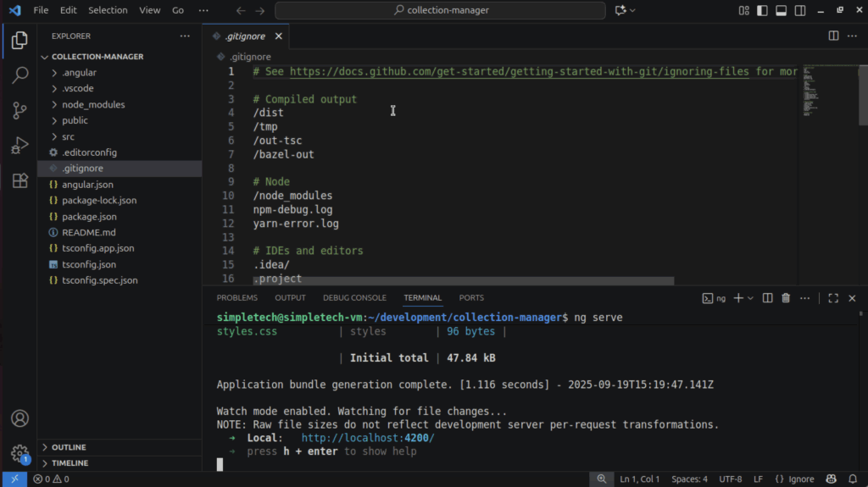Kill terminal using the trash icon

(786, 298)
